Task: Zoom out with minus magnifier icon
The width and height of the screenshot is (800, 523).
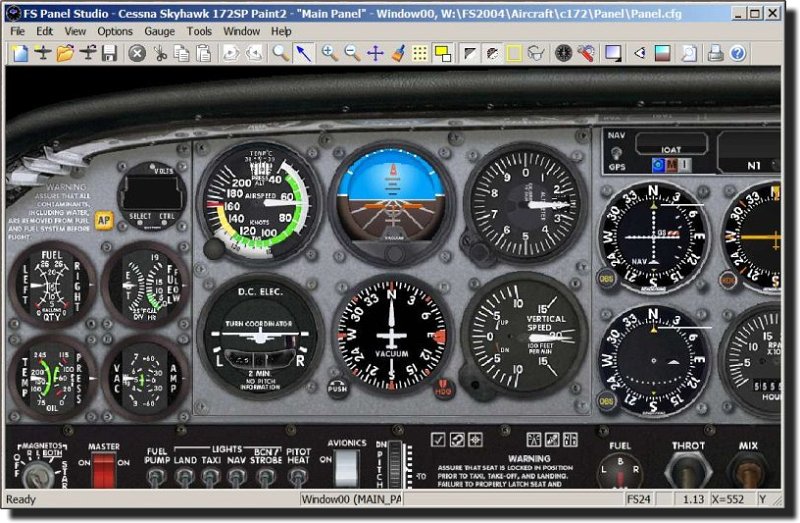Action: click(352, 53)
